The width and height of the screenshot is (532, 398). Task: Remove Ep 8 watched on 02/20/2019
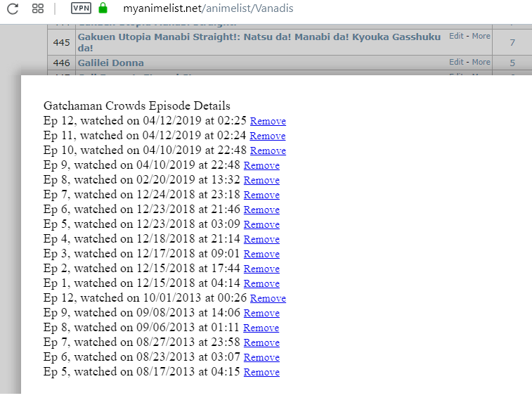click(x=261, y=181)
